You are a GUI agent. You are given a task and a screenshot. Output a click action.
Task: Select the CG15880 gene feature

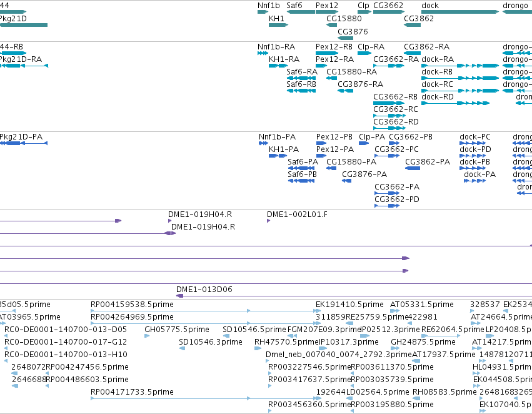tap(331, 25)
